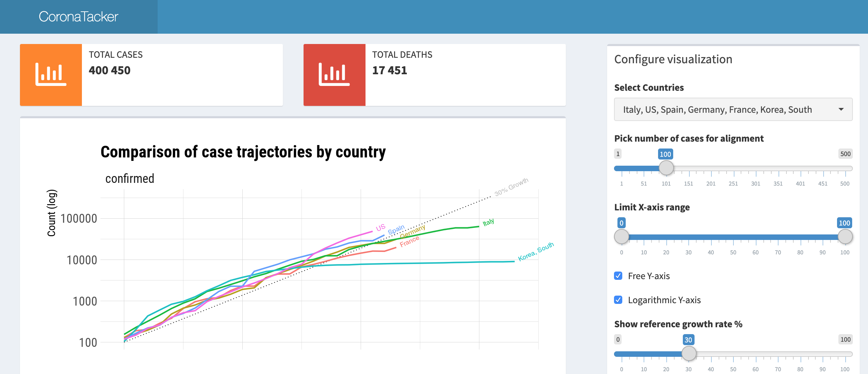868x374 pixels.
Task: Click the Total Cases value 400 450
Action: [109, 70]
